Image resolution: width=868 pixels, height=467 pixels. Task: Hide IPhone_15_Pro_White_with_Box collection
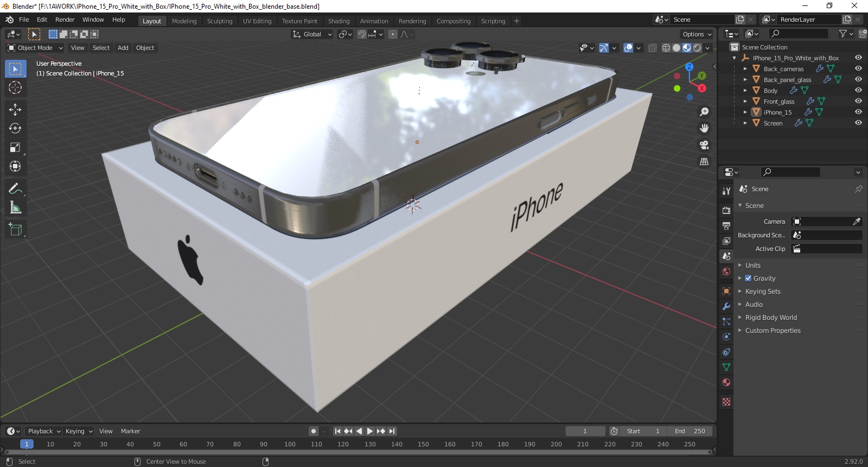[x=858, y=58]
